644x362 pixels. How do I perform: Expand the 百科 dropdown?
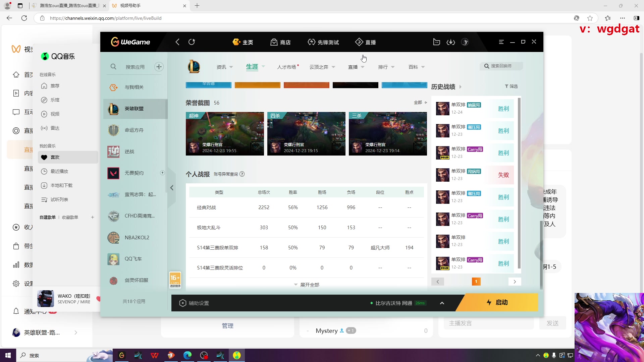[423, 67]
